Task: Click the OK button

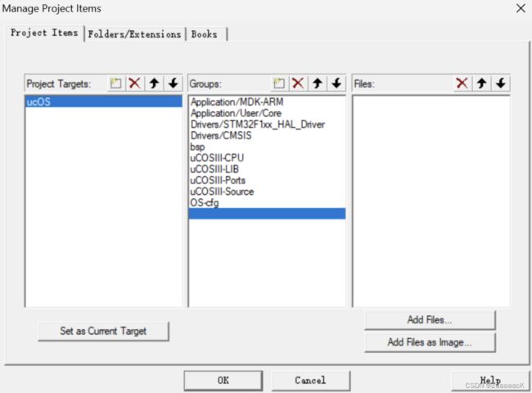Action: [x=223, y=381]
